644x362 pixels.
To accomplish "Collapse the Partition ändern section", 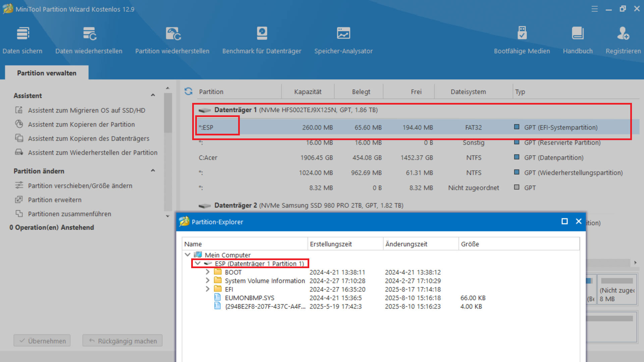I will [153, 171].
